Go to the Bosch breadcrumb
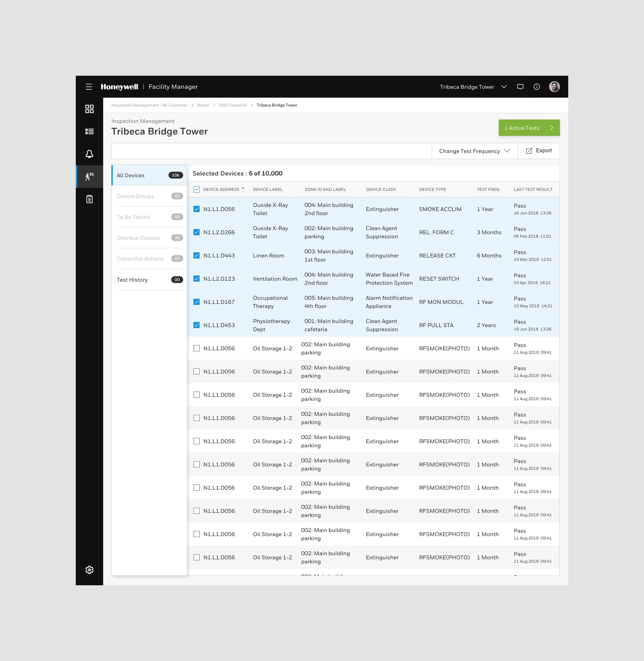Image resolution: width=644 pixels, height=661 pixels. coord(203,105)
